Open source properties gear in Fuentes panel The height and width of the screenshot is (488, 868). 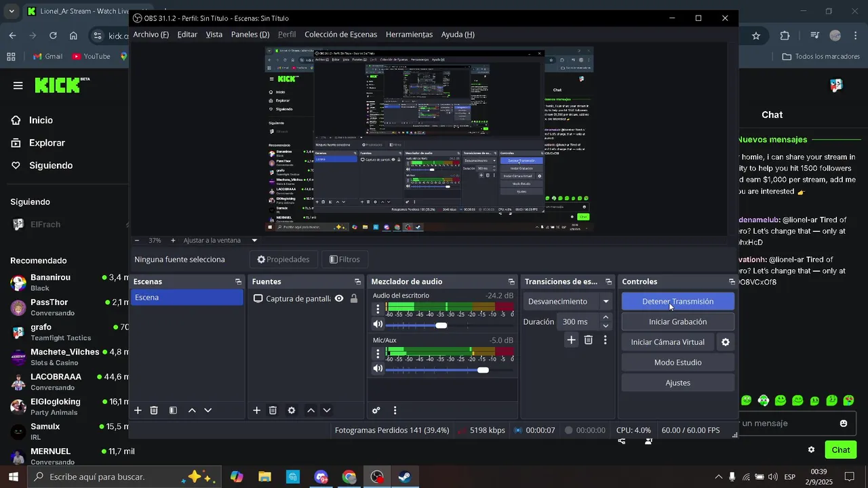(x=292, y=410)
